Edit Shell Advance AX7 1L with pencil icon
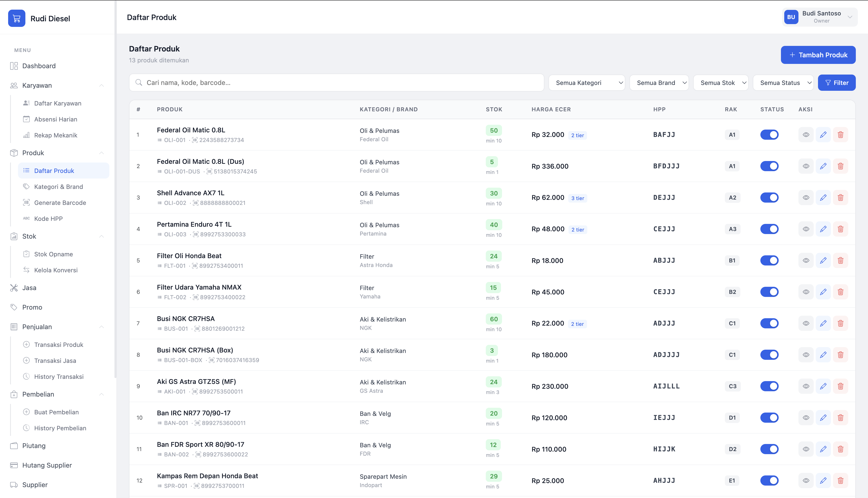Screen dimensions: 868x498 (x=823, y=198)
